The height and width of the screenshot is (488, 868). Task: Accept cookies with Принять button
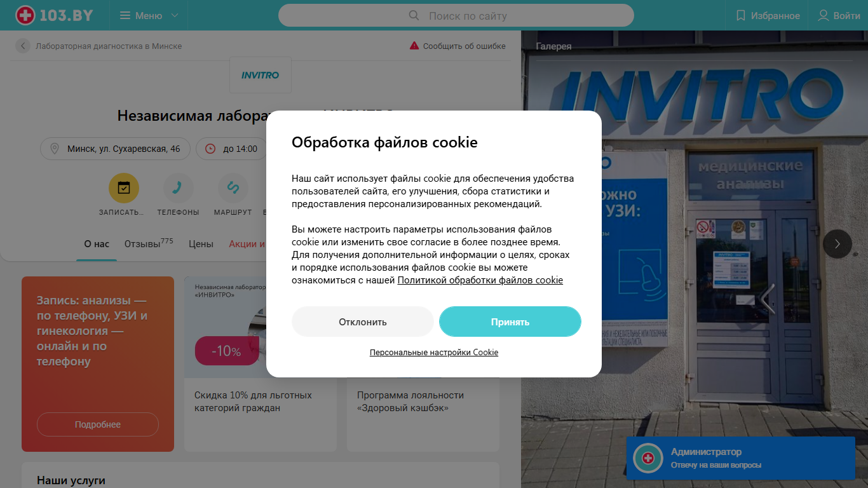tap(510, 322)
